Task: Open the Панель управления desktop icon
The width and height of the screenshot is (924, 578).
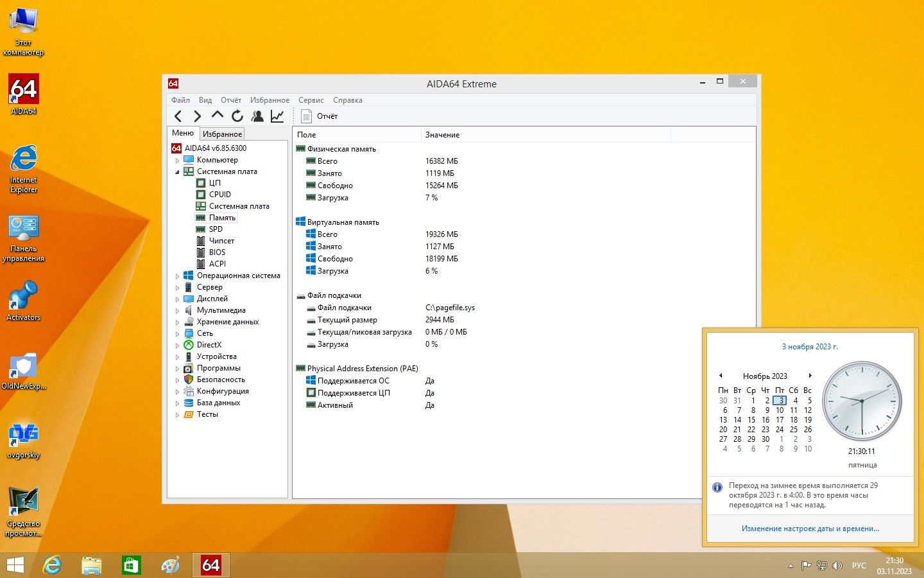Action: click(23, 239)
